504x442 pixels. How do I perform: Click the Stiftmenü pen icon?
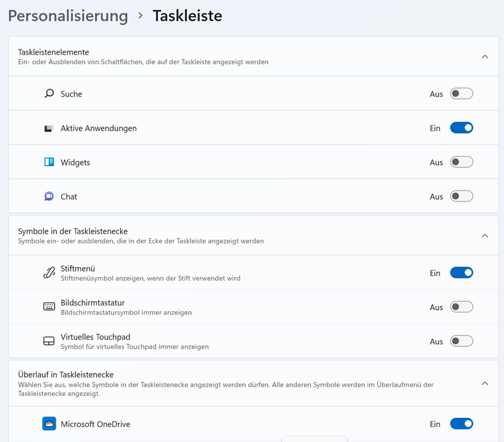tap(49, 273)
